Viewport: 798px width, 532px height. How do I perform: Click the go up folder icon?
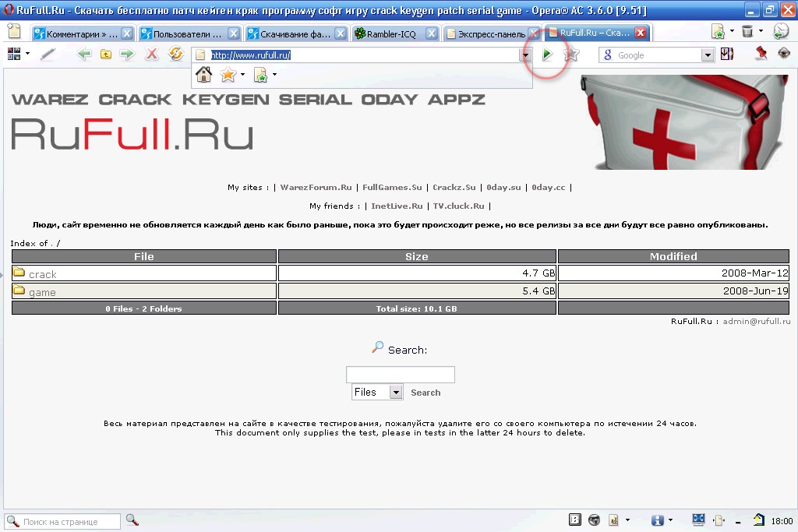click(x=106, y=54)
